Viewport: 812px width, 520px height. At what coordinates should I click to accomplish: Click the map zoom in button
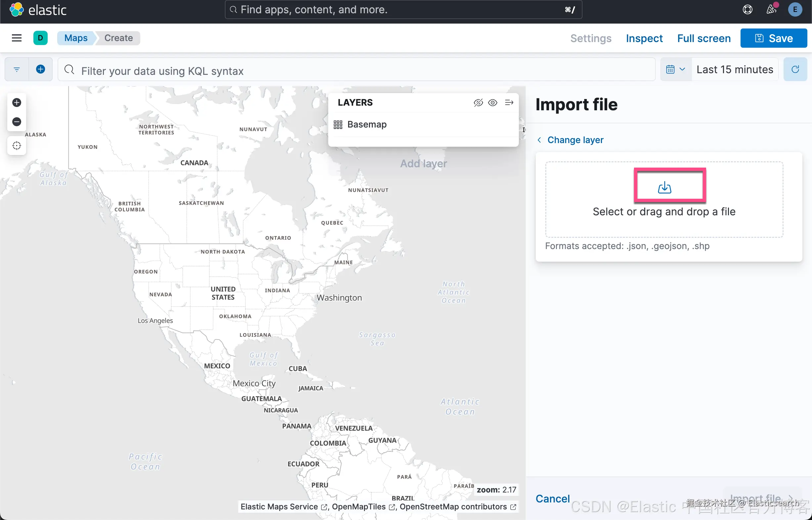(17, 102)
